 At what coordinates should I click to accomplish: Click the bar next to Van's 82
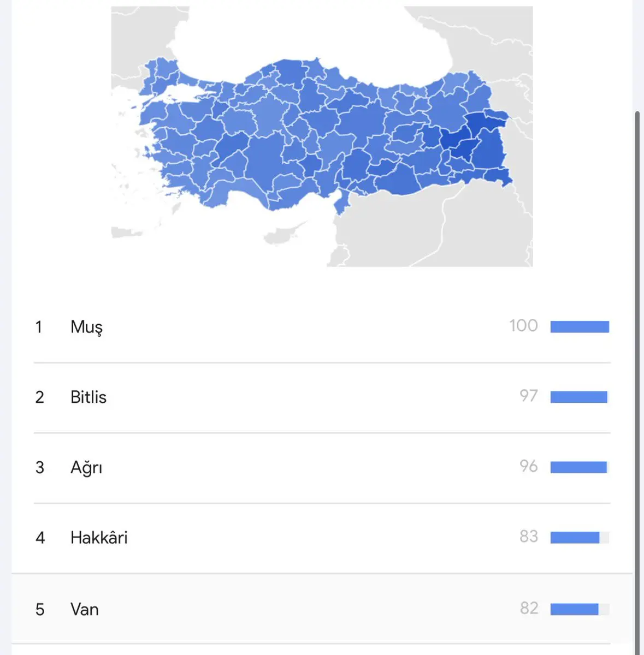pos(575,609)
